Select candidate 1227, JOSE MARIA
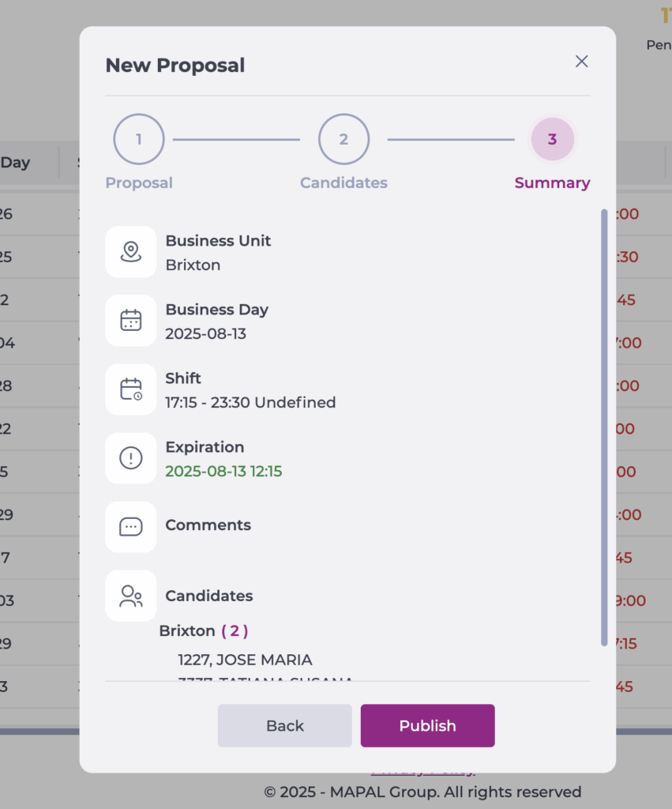672x809 pixels. pyautogui.click(x=245, y=660)
